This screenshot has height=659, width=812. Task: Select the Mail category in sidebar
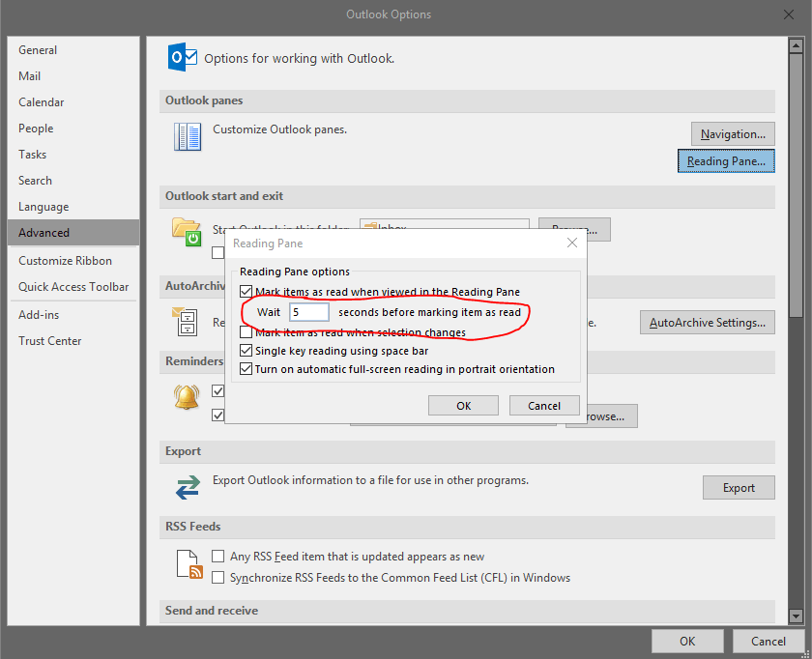tap(30, 76)
